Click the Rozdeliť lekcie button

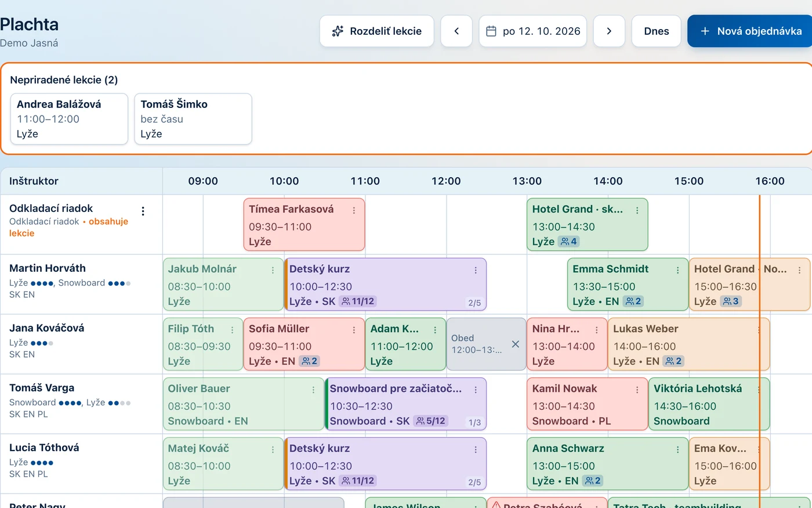tap(377, 31)
